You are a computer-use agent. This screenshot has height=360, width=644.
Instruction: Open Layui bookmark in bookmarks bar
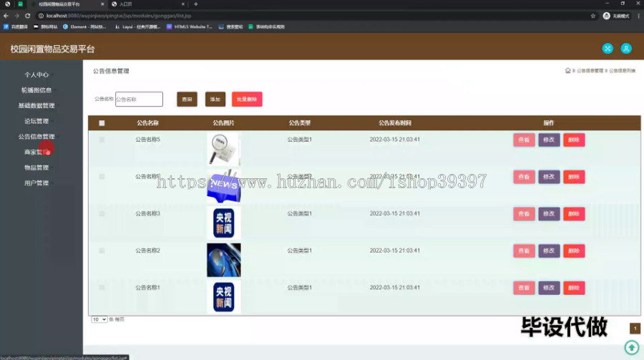click(137, 26)
